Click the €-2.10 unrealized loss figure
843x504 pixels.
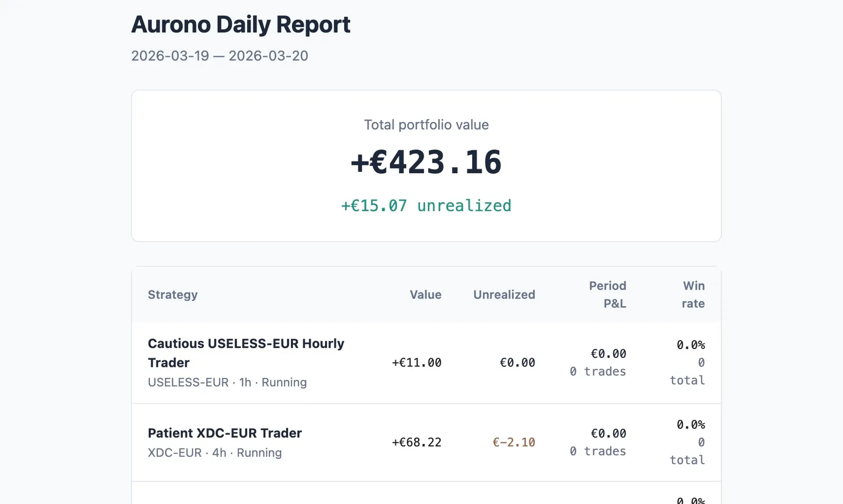514,442
